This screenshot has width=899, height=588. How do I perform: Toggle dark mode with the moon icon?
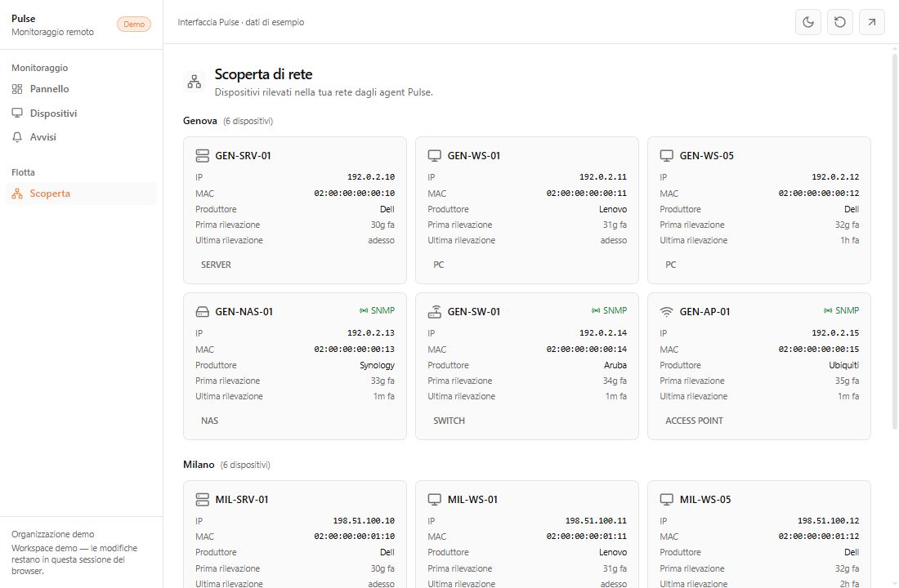(807, 22)
